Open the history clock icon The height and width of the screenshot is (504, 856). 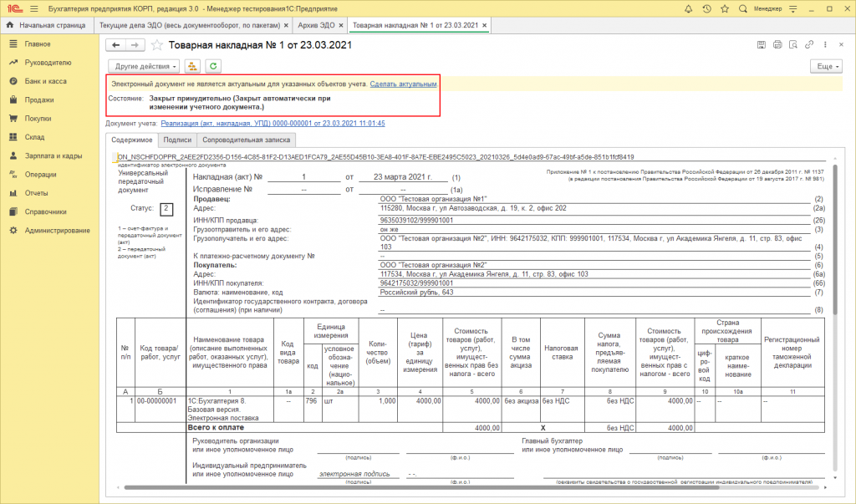pos(706,8)
